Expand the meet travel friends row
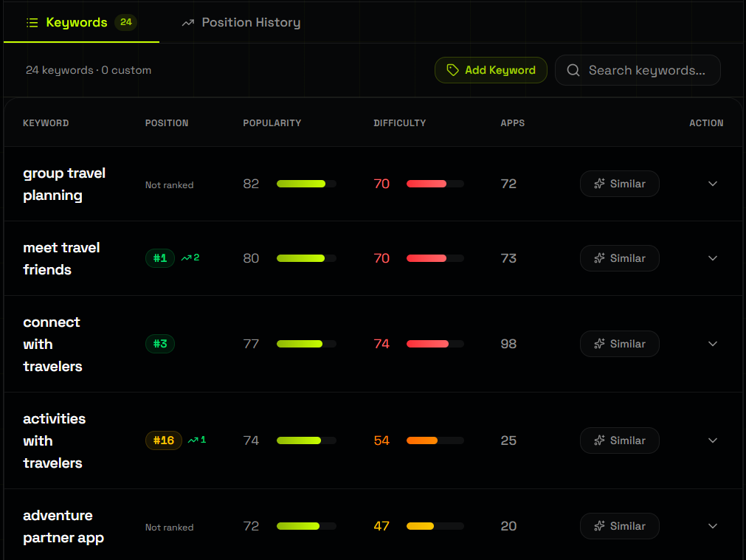The width and height of the screenshot is (746, 560). 712,258
